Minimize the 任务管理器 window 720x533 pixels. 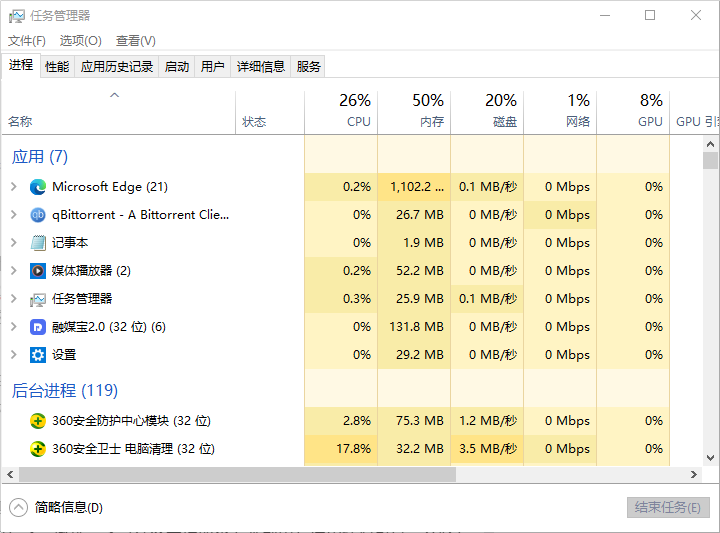pos(605,16)
